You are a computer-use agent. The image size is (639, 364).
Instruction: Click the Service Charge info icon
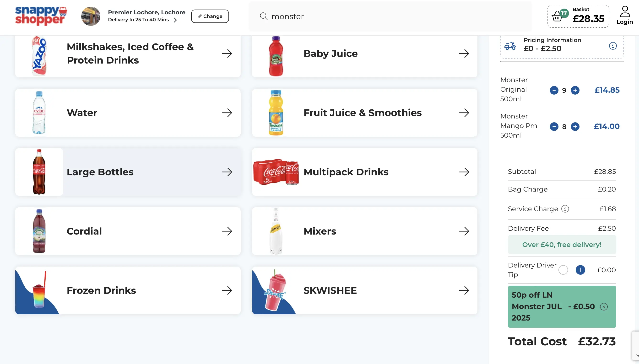coord(565,209)
